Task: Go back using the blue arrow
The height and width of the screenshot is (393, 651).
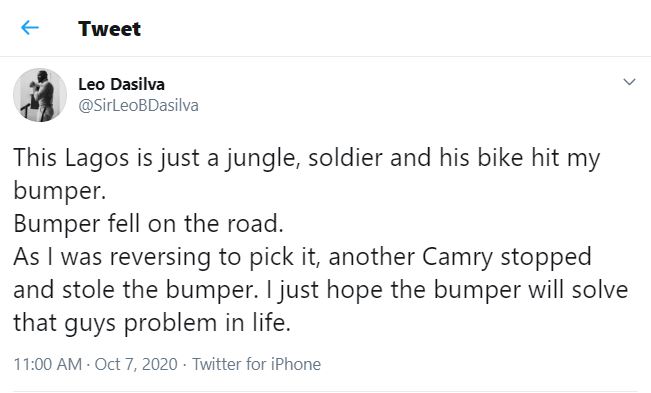Action: point(30,28)
